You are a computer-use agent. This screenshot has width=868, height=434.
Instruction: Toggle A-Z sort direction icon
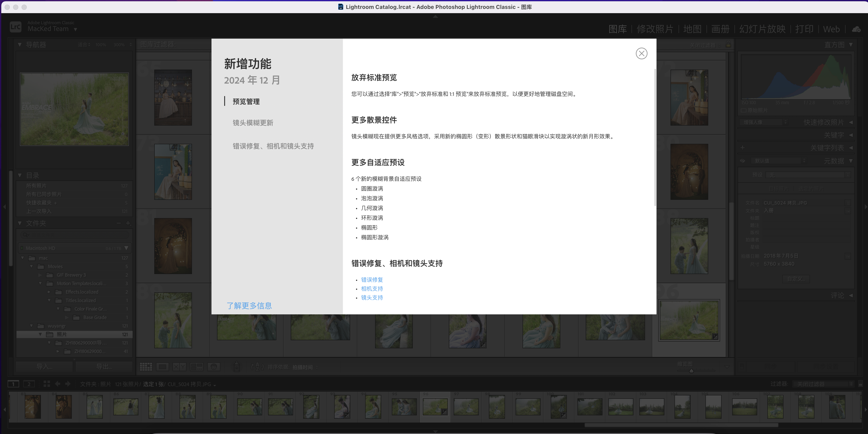257,367
